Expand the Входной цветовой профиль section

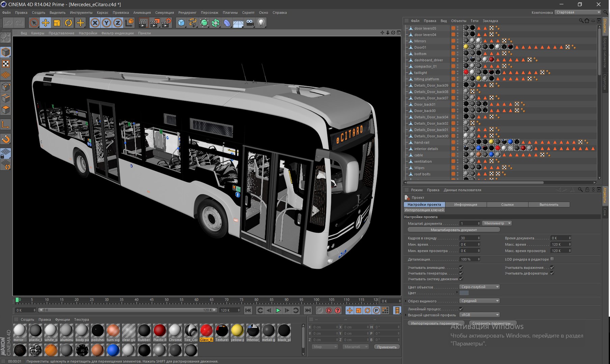(406, 315)
